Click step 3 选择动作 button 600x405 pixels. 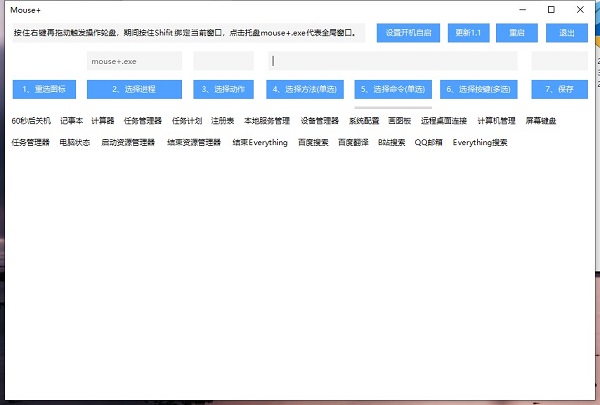coord(223,89)
